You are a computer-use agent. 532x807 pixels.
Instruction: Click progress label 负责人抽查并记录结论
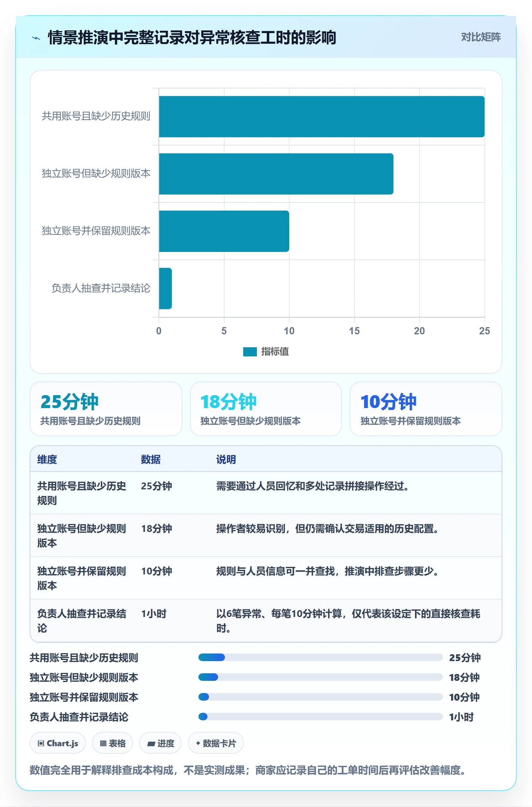coord(79,717)
